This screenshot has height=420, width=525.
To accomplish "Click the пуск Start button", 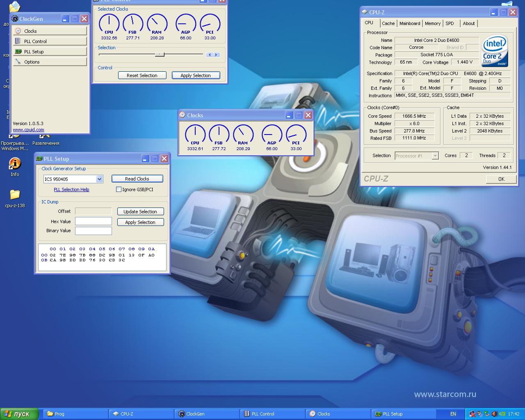I will 19,414.
